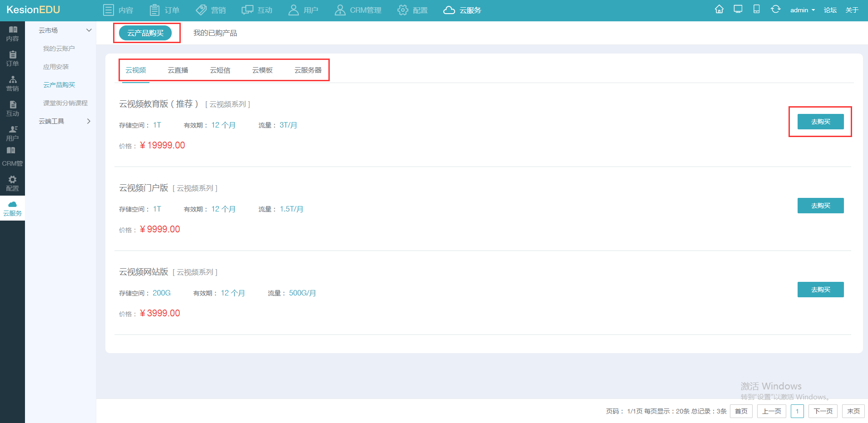This screenshot has width=868, height=423.
Task: Open 应用安装 in the side menu
Action: [x=56, y=67]
